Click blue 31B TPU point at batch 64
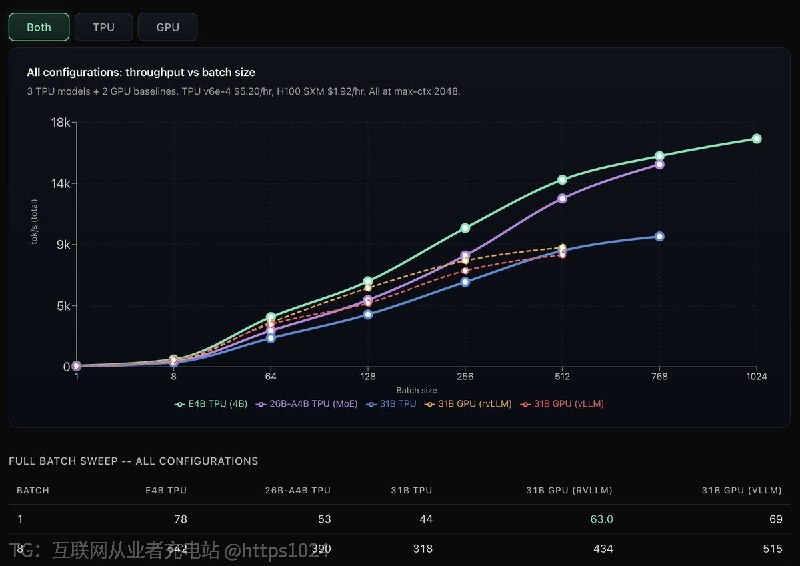This screenshot has height=566, width=800. tap(271, 338)
